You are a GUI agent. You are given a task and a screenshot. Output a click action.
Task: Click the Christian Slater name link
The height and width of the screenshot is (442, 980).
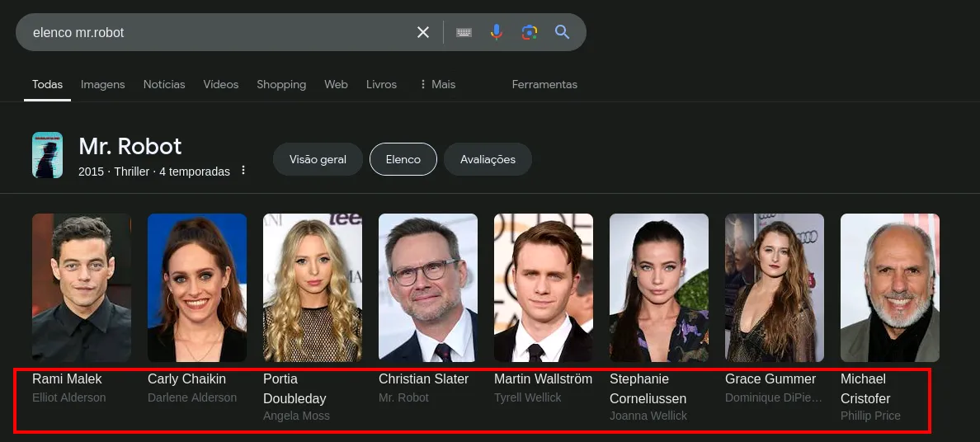point(423,379)
